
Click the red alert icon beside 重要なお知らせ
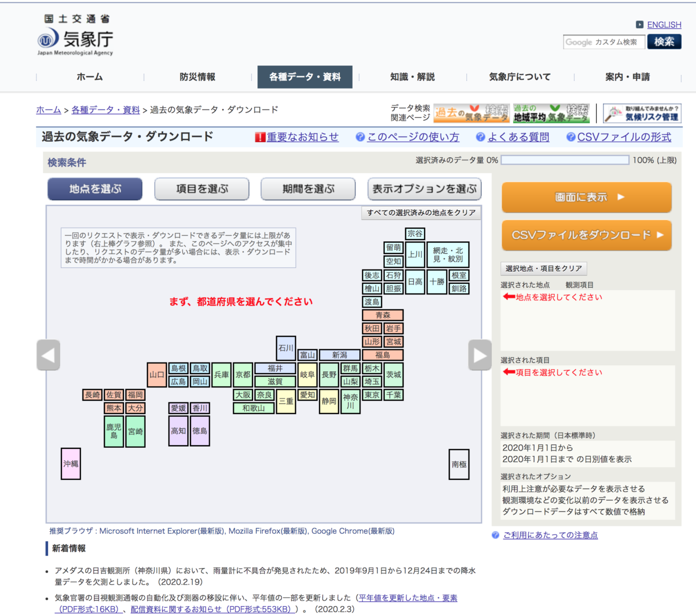pos(260,137)
